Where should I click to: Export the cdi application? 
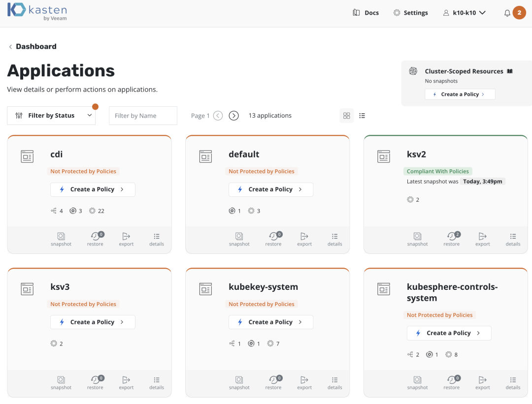tap(126, 239)
